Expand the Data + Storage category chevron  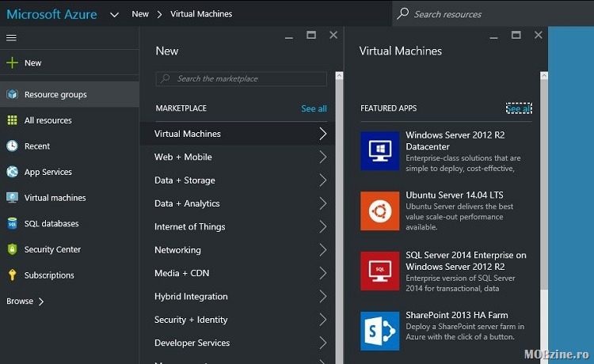322,180
